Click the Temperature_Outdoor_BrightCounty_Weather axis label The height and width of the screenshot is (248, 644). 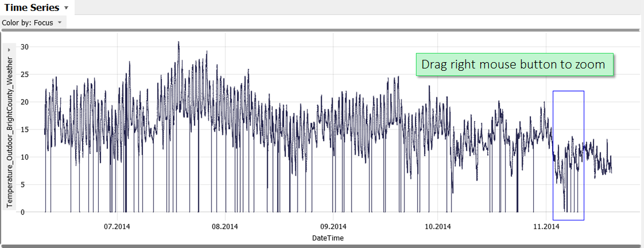(9, 132)
